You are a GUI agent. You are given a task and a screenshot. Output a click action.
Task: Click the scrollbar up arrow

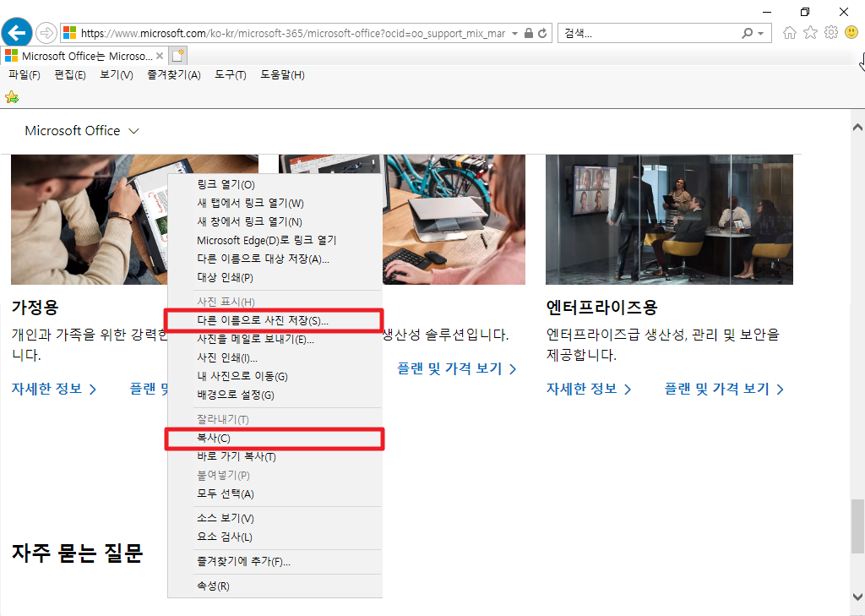(x=857, y=128)
